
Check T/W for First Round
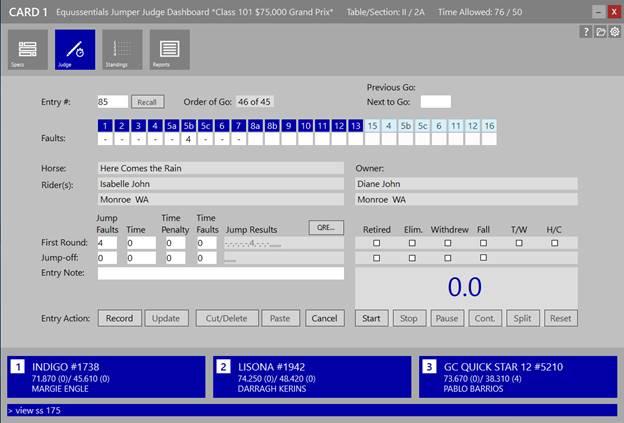pyautogui.click(x=519, y=243)
